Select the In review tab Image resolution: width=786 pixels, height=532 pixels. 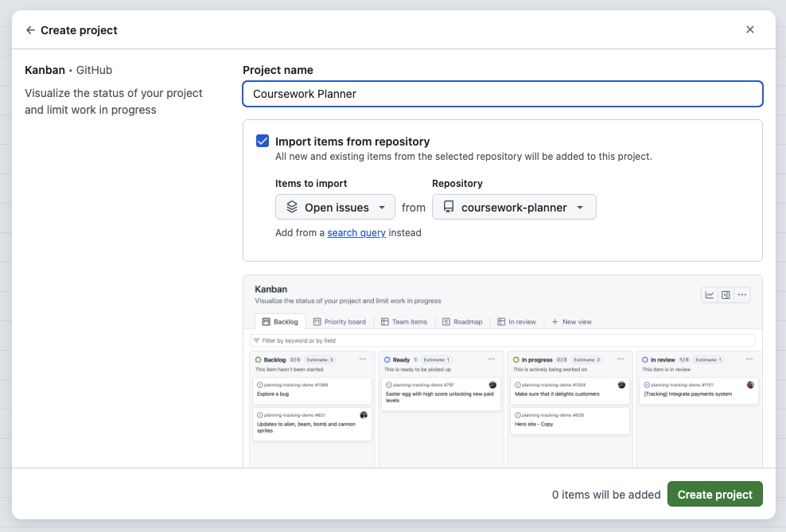tap(517, 321)
